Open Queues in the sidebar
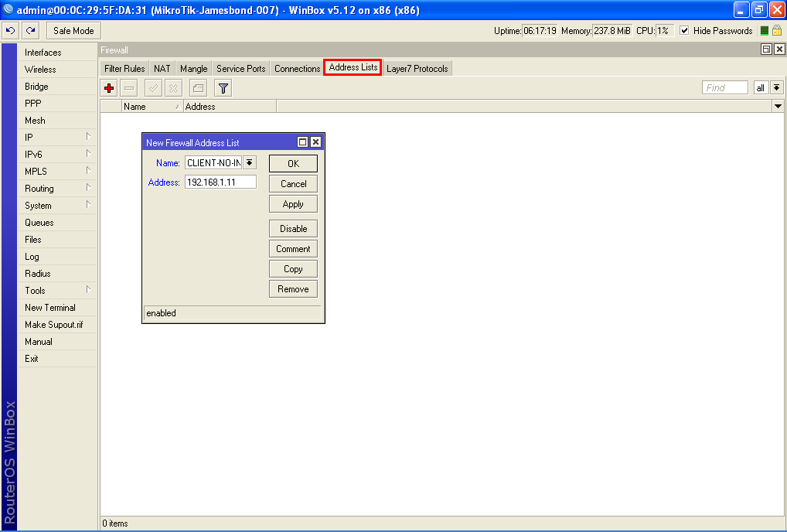Image resolution: width=787 pixels, height=532 pixels. [x=57, y=223]
